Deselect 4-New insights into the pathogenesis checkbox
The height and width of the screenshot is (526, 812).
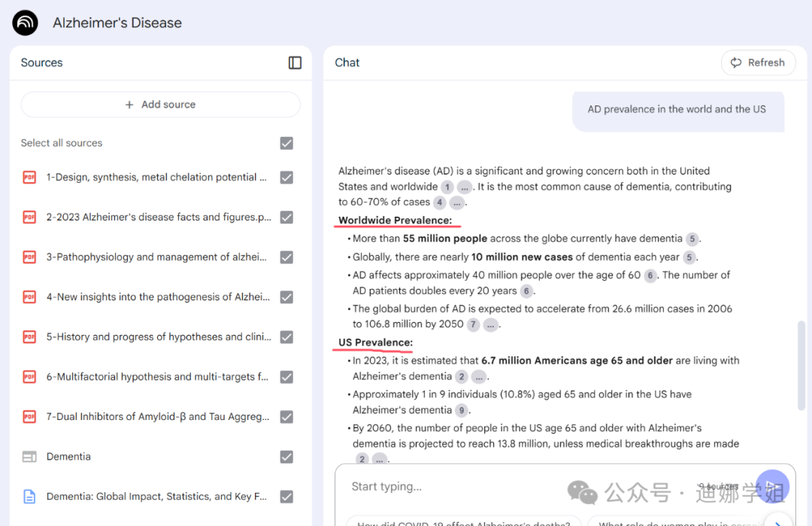click(286, 297)
